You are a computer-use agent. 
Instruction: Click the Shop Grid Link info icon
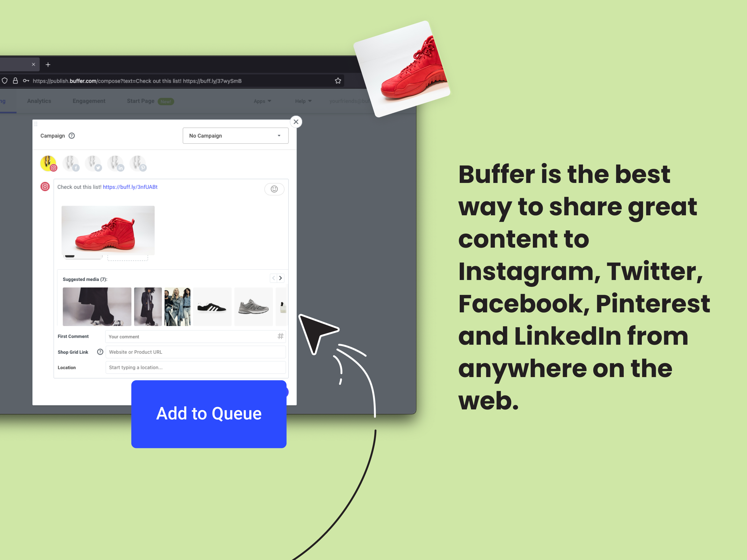(99, 352)
